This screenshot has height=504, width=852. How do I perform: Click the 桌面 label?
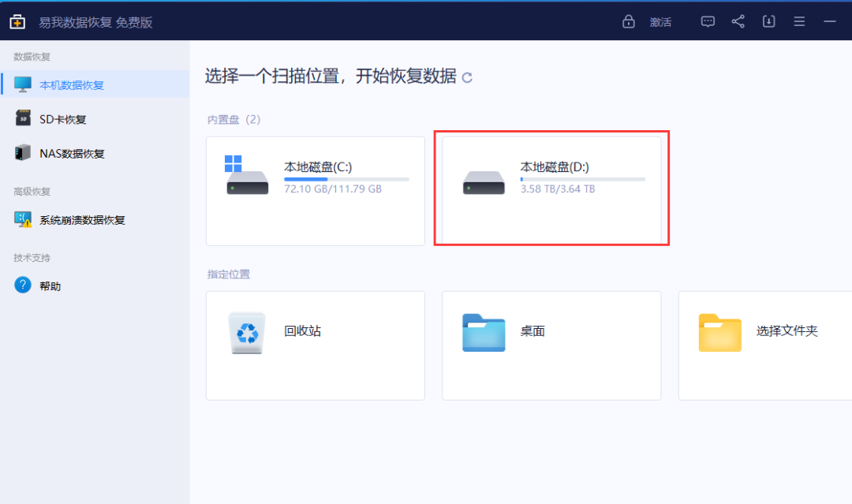tap(532, 330)
